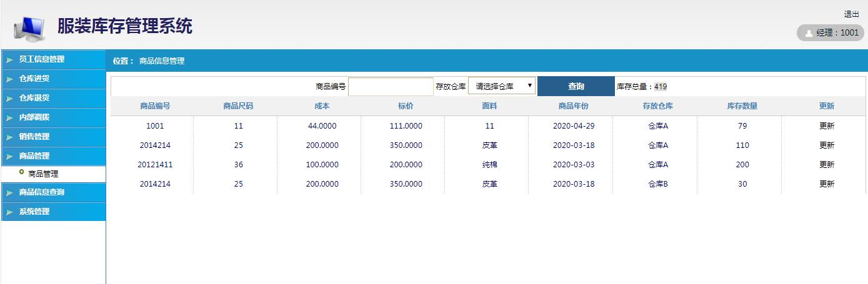
Task: Click the 经理：1001 user badge
Action: [830, 33]
